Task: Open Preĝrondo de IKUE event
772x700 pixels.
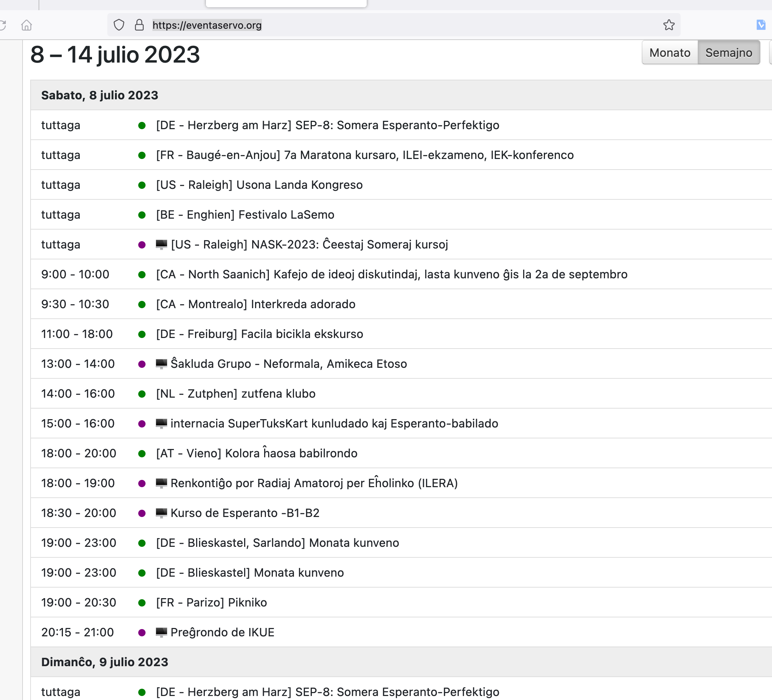Action: [x=223, y=633]
